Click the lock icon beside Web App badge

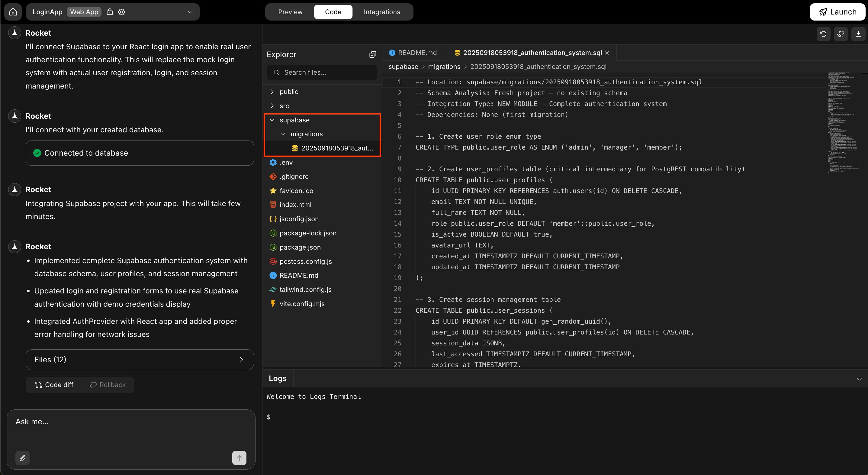click(x=110, y=12)
